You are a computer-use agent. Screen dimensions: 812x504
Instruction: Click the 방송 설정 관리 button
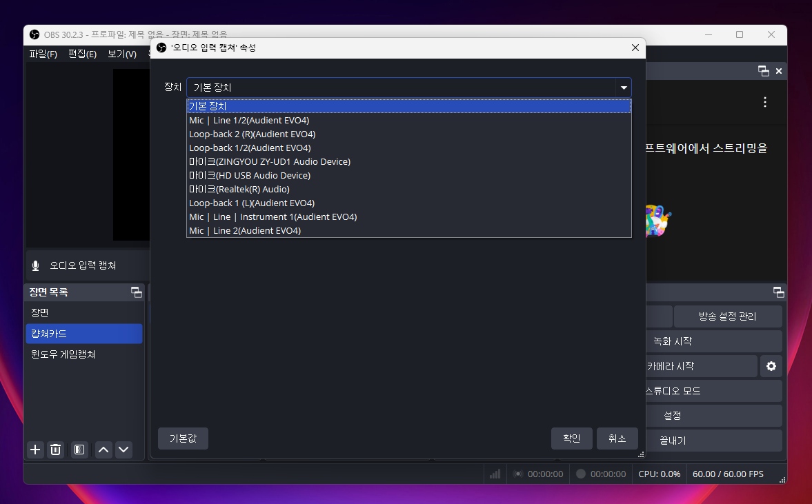[x=728, y=316]
